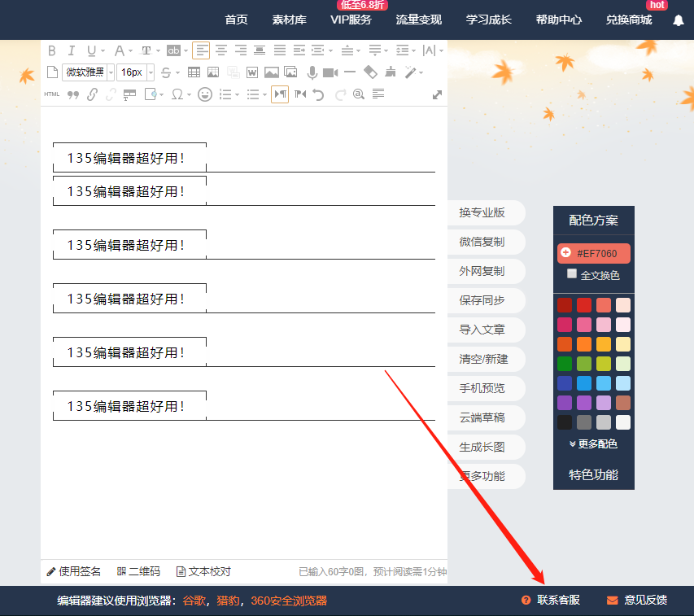
Task: Click the 微信复制 button
Action: (x=486, y=242)
